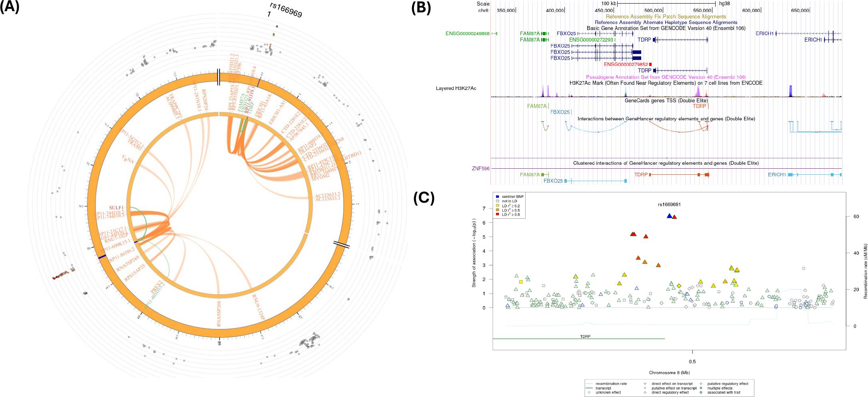Click the yellow diamond data point
Viewport: 868px width, 397px height.
(x=679, y=286)
